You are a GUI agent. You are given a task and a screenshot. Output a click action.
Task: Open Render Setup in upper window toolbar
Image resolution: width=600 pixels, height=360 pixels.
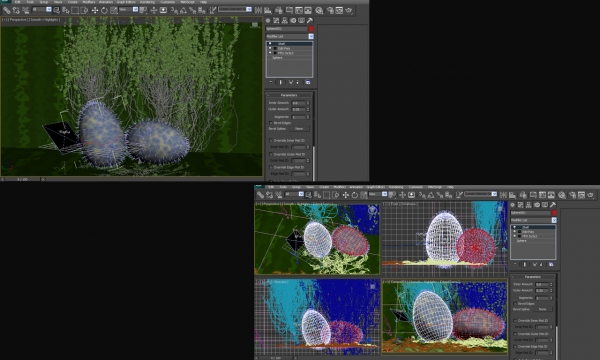[x=329, y=10]
